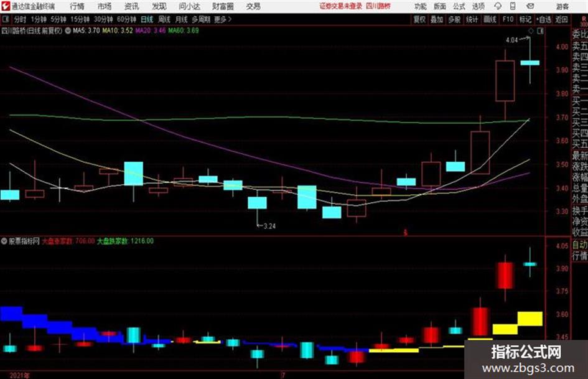The width and height of the screenshot is (588, 379).
Task: Open the 财富圈 menu
Action: click(x=223, y=6)
